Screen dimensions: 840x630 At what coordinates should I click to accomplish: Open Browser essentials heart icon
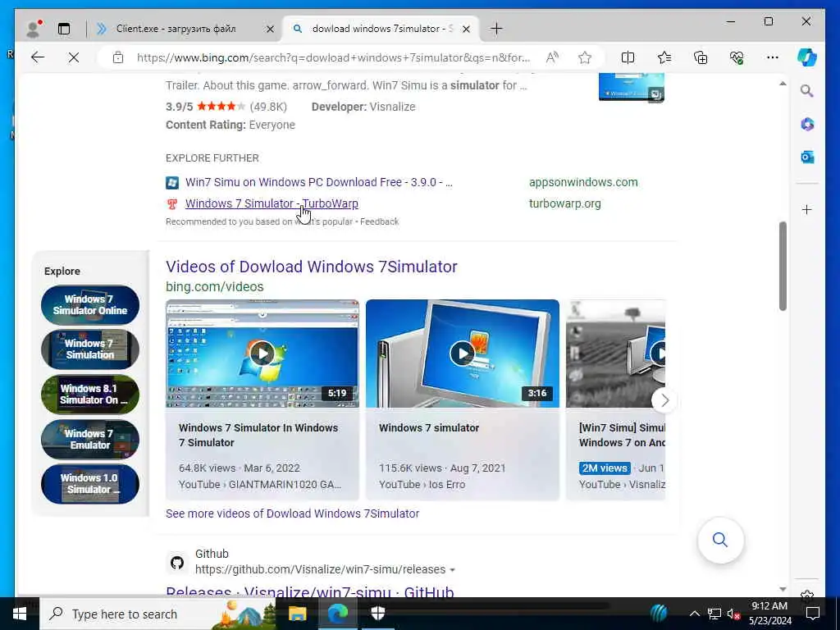click(737, 57)
